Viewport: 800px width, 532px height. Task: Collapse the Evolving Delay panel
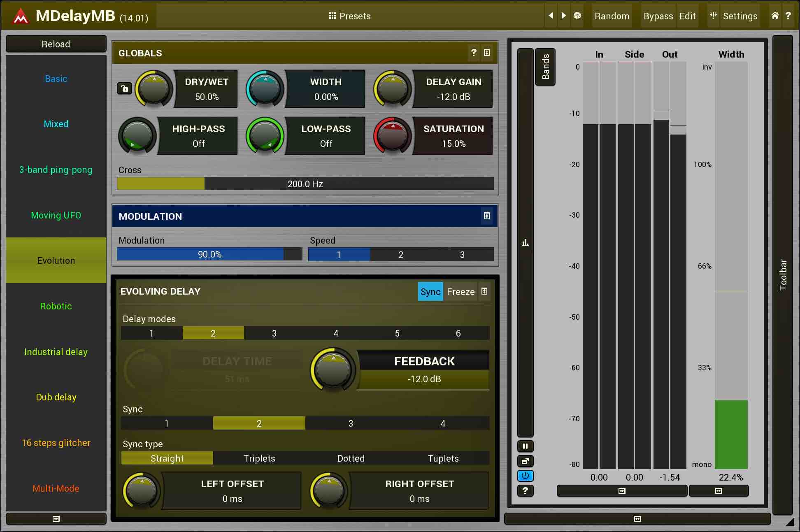coord(484,291)
